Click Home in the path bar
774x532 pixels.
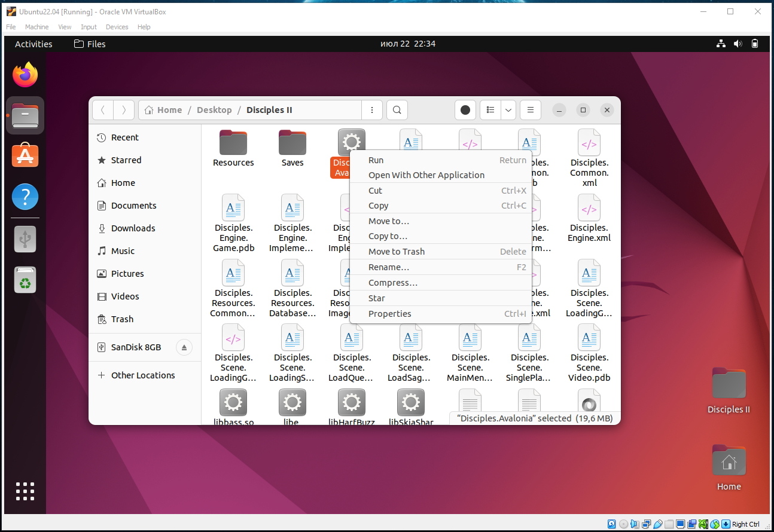[x=163, y=110]
